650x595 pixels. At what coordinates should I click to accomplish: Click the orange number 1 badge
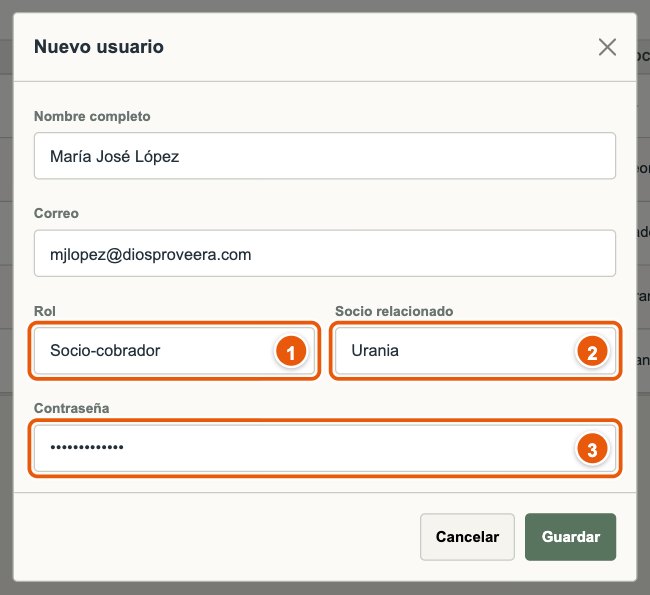[x=291, y=352]
